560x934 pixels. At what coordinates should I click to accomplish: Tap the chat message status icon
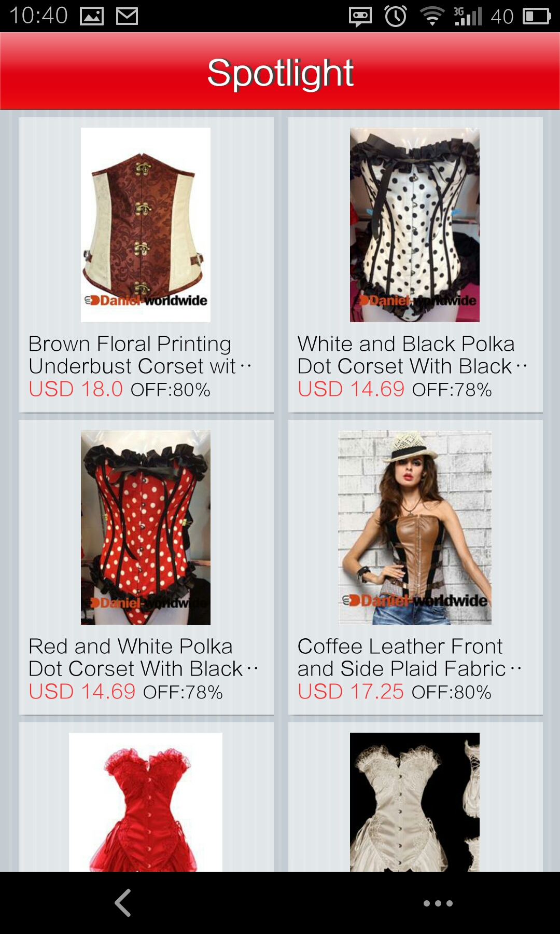(x=360, y=17)
